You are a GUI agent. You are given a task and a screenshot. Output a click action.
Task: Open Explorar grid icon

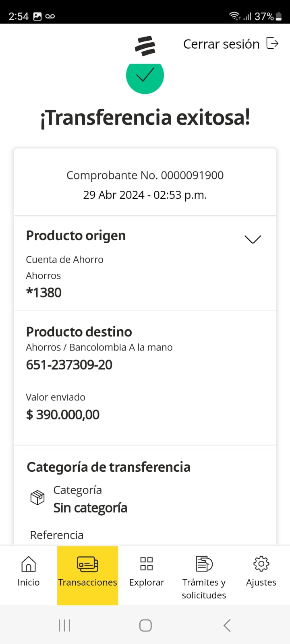(x=147, y=563)
